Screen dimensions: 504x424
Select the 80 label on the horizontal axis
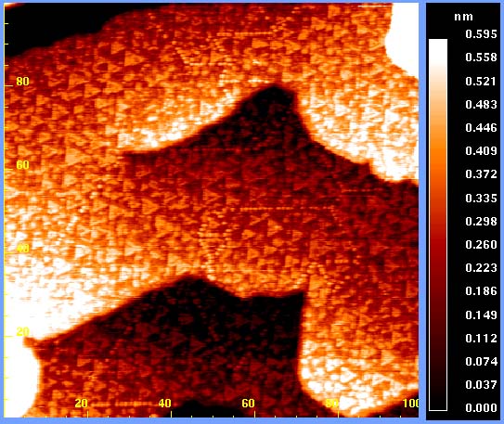[x=331, y=403]
